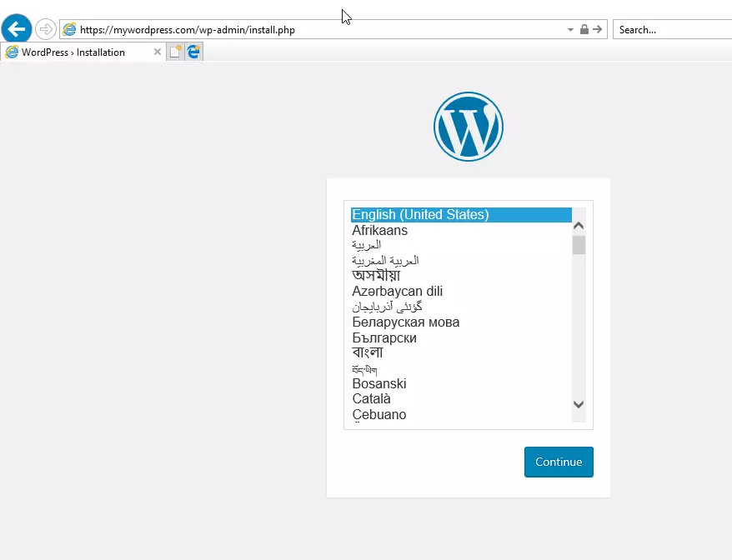
Task: Select Català language
Action: click(461, 399)
